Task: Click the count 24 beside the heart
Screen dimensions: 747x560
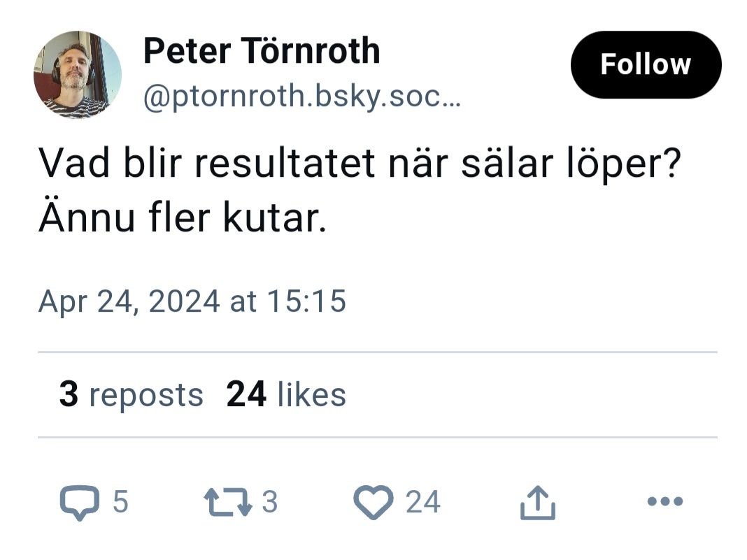Action: 422,502
